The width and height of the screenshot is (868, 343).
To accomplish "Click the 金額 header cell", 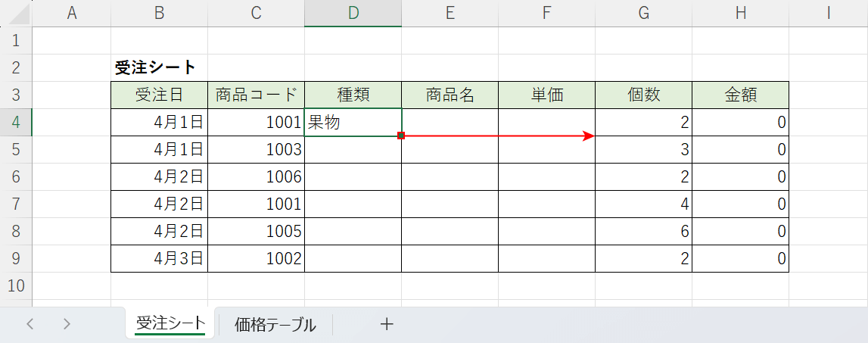I will pyautogui.click(x=740, y=95).
